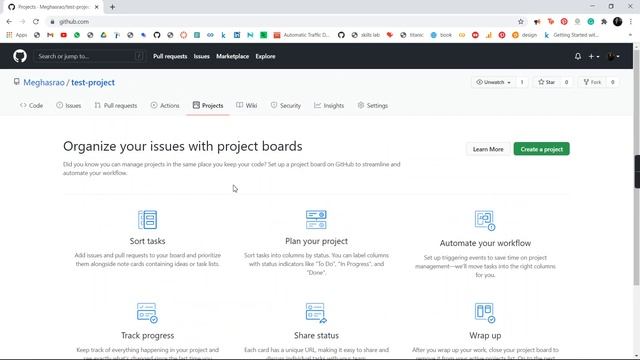Open the book bookmark
The image size is (640, 360).
pos(441,35)
